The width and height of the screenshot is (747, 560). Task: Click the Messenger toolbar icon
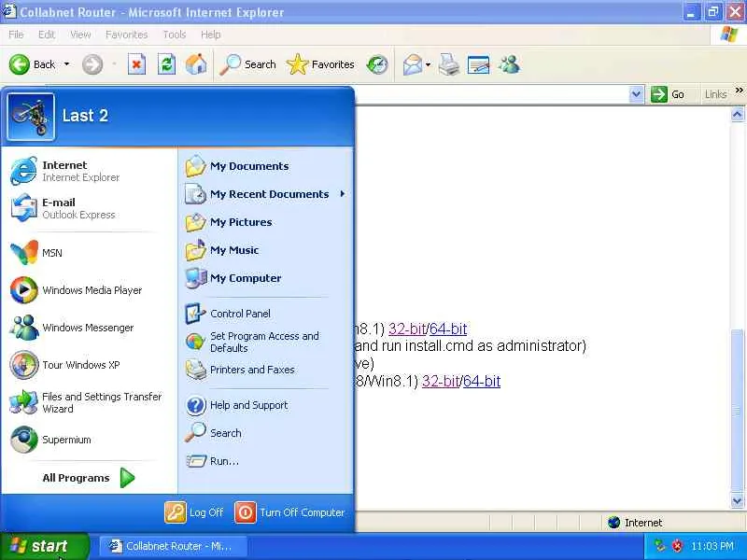[509, 64]
